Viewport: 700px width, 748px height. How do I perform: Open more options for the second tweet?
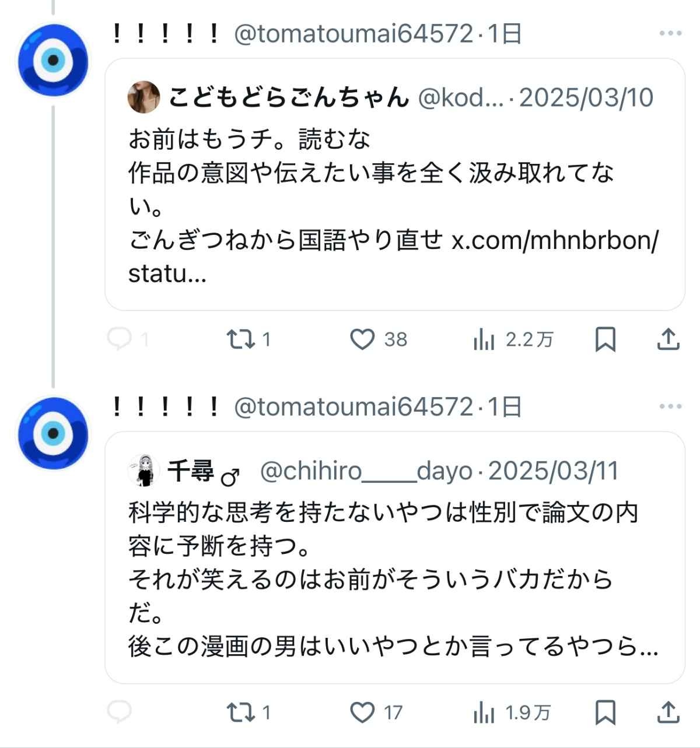click(670, 406)
